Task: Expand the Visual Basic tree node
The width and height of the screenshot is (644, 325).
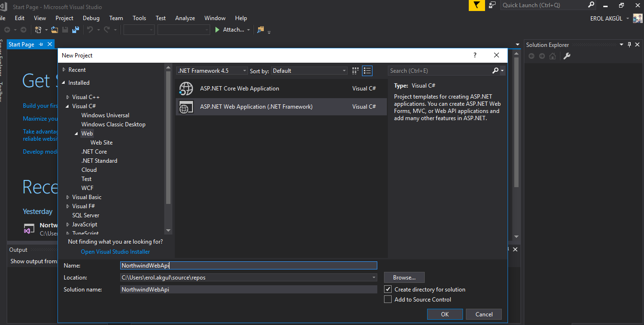Action: pyautogui.click(x=68, y=197)
